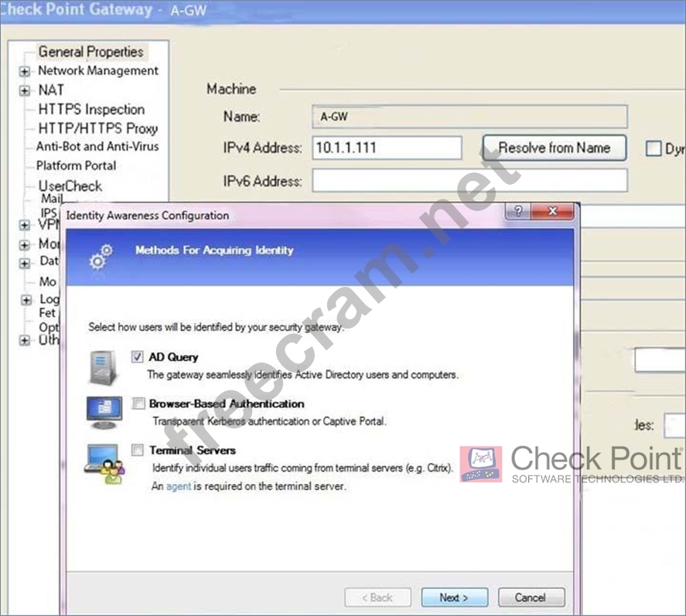Click the 'AD Query' label text
686x616 pixels.
[173, 357]
